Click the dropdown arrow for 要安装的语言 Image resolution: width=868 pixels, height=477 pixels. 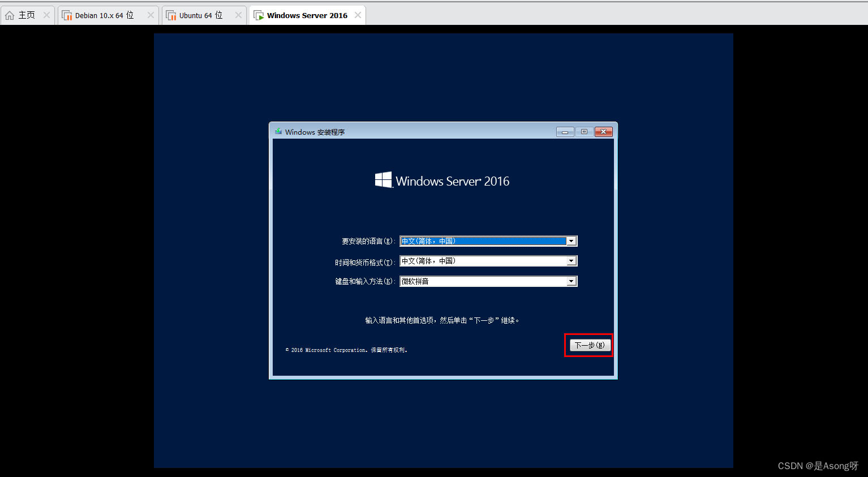(x=571, y=240)
